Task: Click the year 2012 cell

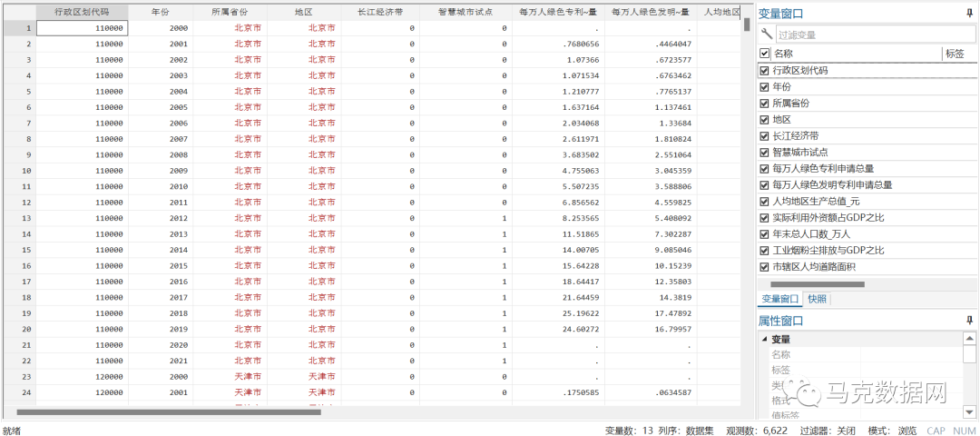Action: click(160, 218)
